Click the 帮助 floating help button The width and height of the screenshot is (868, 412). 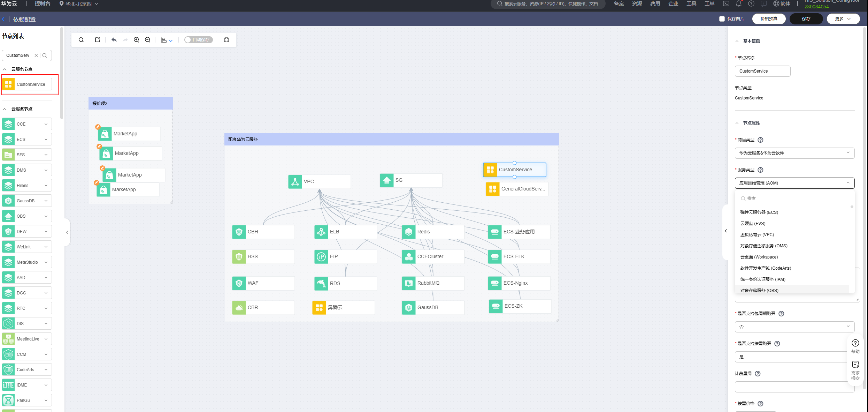pos(855,346)
